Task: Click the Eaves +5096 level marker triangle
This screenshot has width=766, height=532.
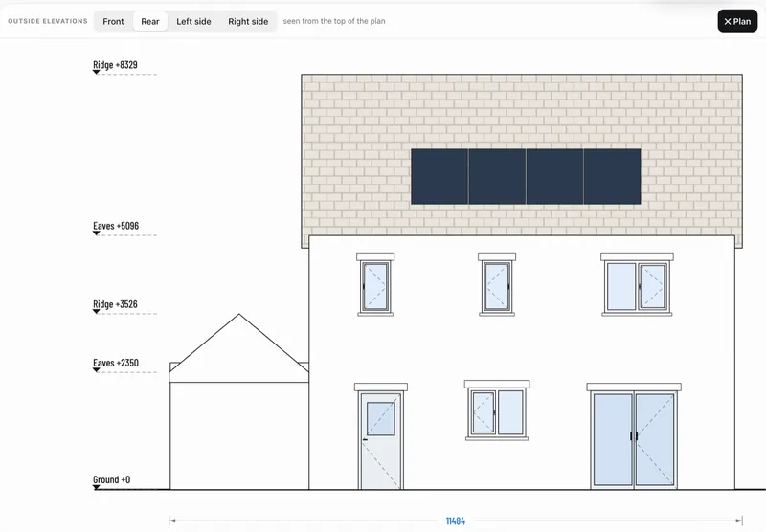Action: 97,233
